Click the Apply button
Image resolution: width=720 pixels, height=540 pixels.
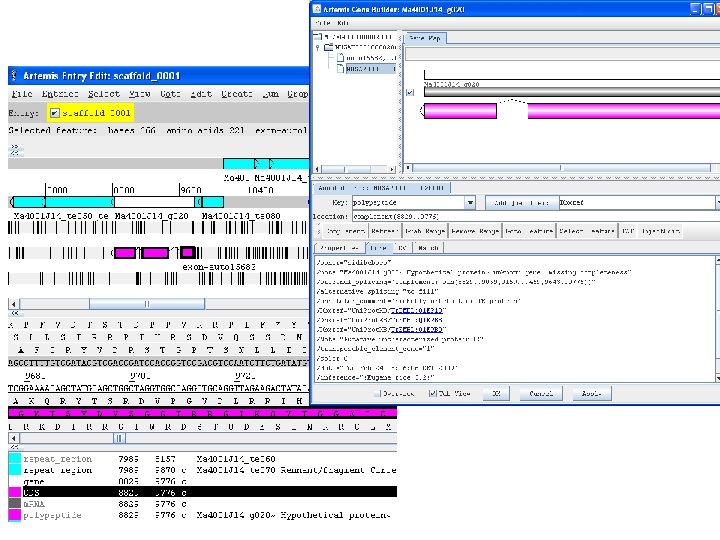tap(591, 394)
